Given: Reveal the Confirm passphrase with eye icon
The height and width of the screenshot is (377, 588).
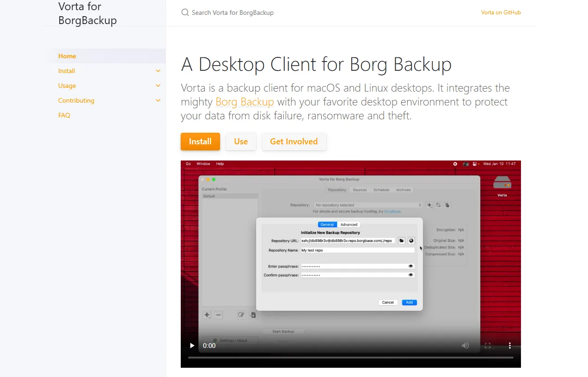Looking at the screenshot, I should 410,275.
